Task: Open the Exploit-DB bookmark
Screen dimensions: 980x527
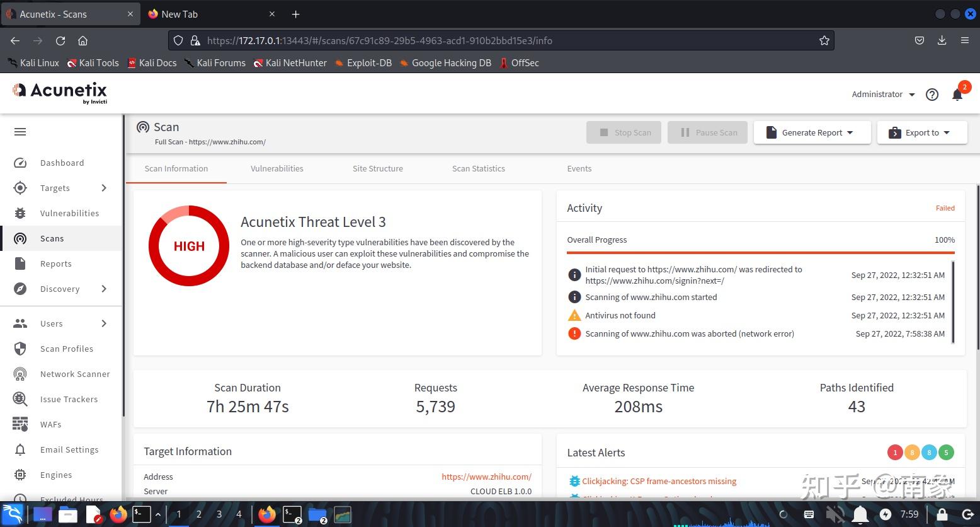Action: tap(363, 62)
